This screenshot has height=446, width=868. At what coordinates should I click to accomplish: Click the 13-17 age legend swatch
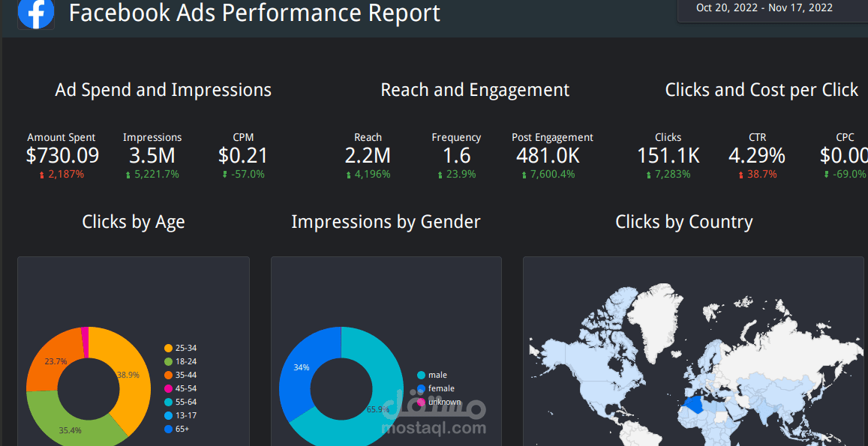[x=168, y=415]
